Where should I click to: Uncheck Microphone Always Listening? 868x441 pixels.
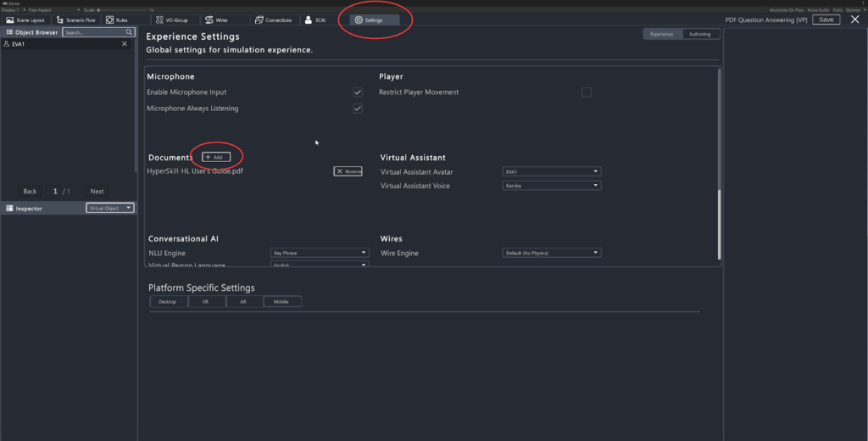(x=358, y=109)
